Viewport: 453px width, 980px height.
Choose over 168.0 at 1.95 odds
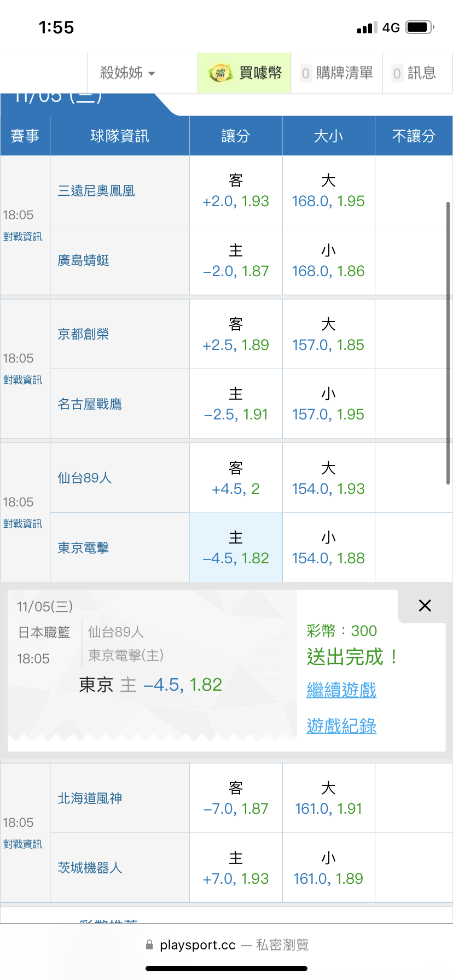pos(328,191)
